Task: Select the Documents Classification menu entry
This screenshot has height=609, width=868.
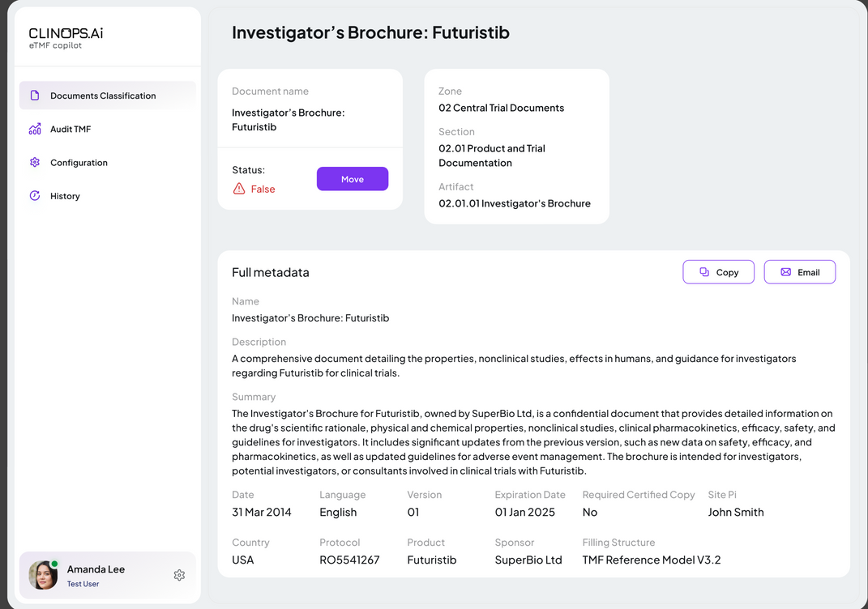Action: [103, 96]
